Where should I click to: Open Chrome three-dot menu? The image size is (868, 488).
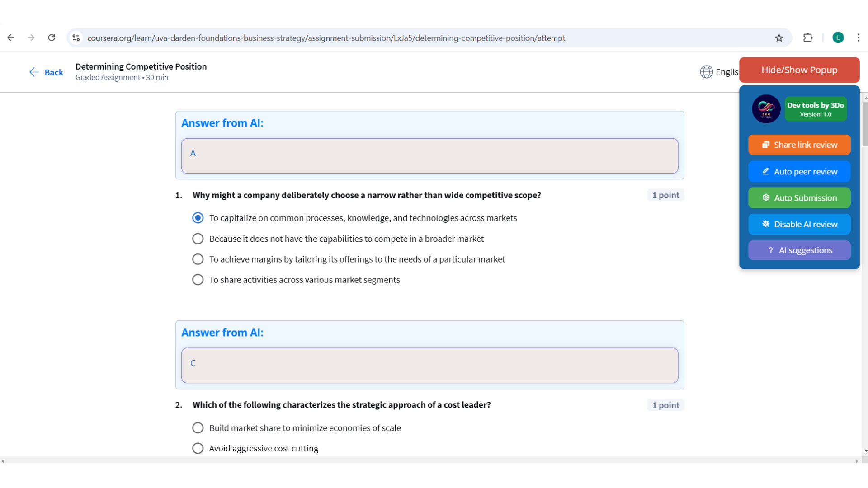(x=859, y=38)
